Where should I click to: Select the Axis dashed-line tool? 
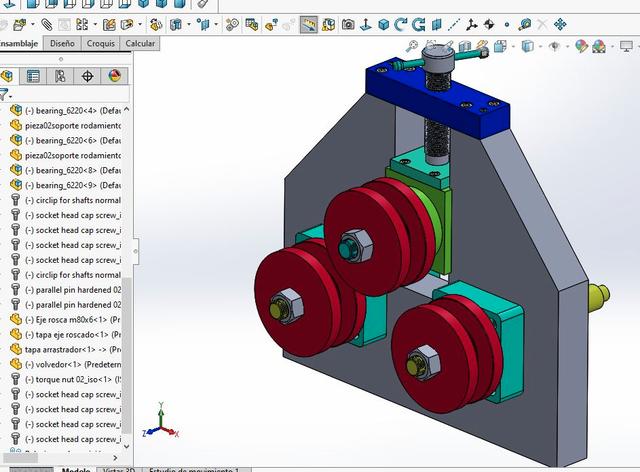454,25
